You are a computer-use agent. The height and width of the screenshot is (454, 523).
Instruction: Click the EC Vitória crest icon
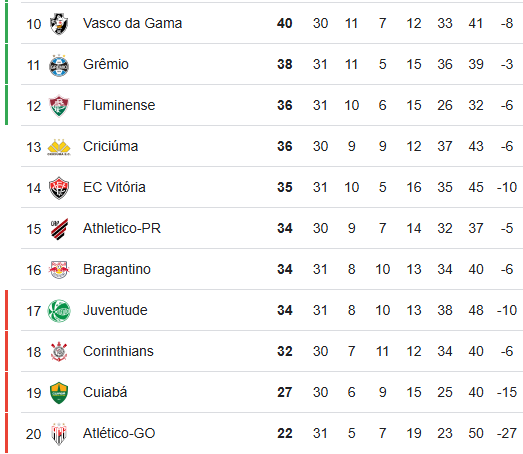pyautogui.click(x=59, y=188)
